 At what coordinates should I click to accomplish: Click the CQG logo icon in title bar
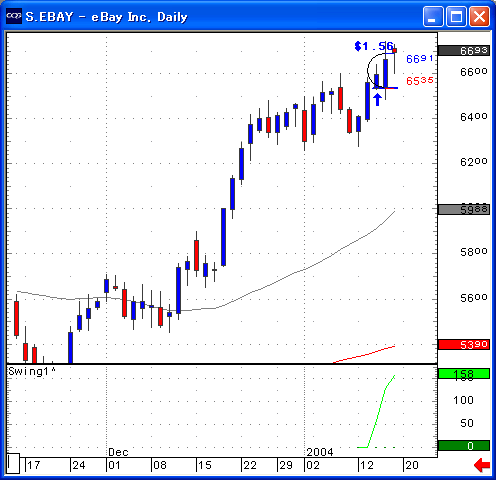tap(14, 16)
